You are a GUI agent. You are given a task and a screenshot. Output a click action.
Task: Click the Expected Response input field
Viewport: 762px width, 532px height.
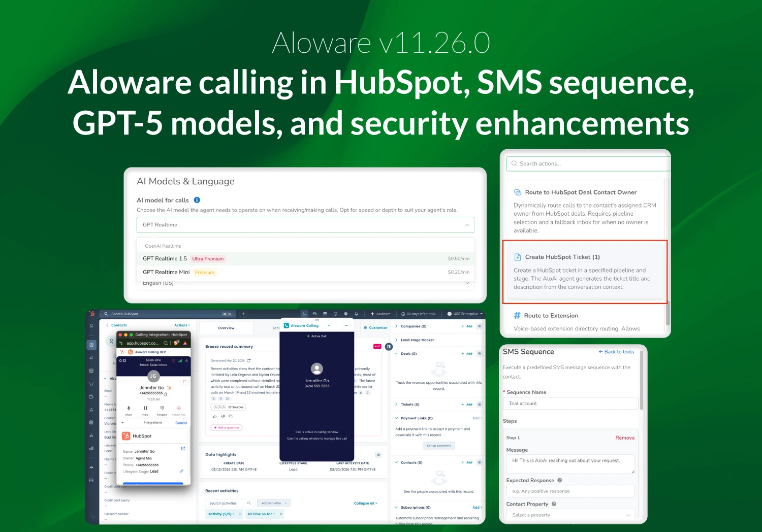(570, 491)
